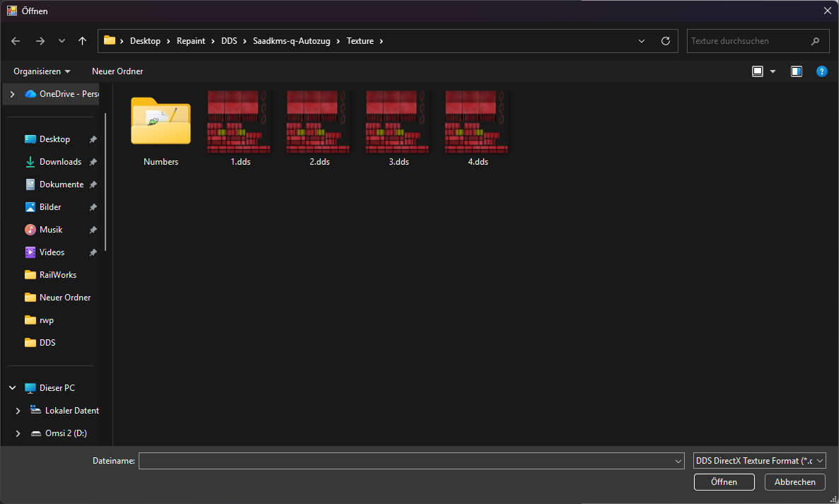Open the Musik quick access folder
The width and height of the screenshot is (839, 504).
51,230
